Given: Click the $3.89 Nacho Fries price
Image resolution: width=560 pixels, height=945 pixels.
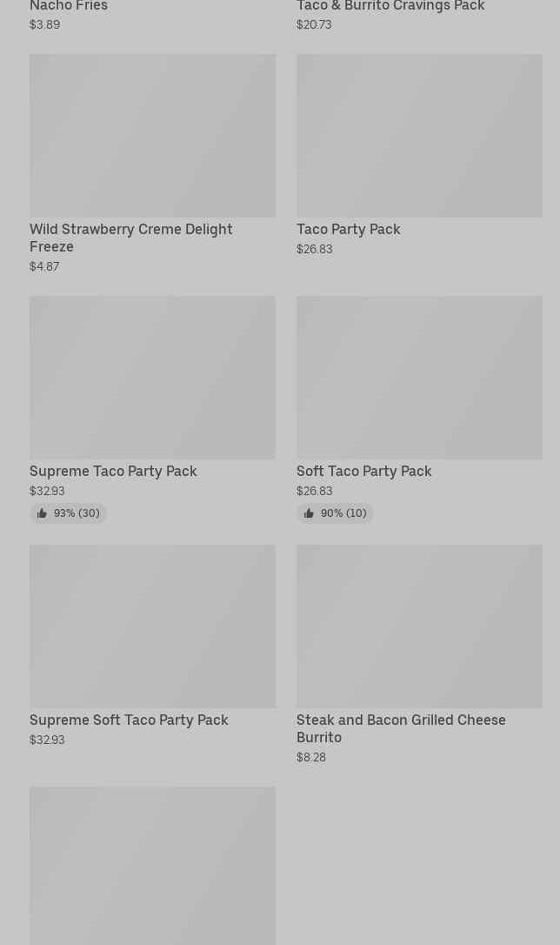Looking at the screenshot, I should click(44, 24).
